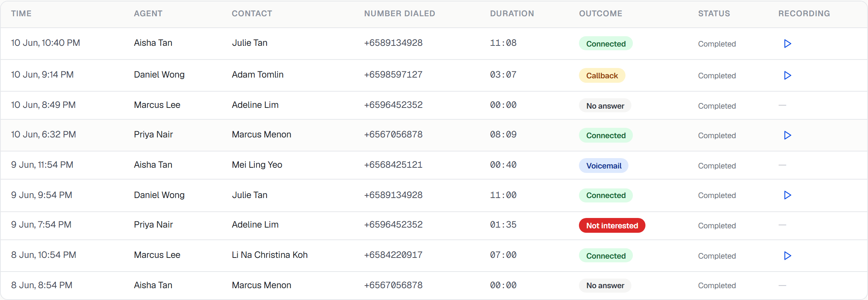Click duration 08:09

[503, 134]
